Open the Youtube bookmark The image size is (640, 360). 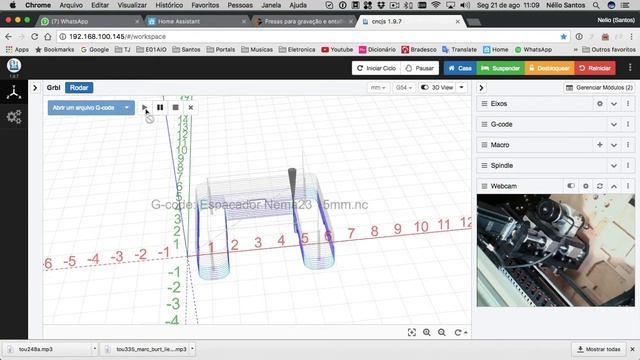pyautogui.click(x=337, y=49)
